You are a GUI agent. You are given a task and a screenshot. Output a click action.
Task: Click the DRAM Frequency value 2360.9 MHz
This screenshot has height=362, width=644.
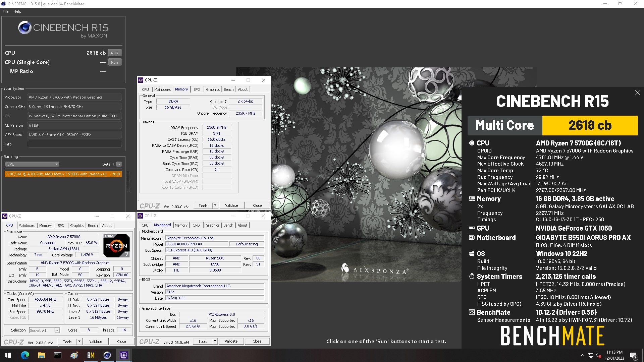tap(217, 128)
